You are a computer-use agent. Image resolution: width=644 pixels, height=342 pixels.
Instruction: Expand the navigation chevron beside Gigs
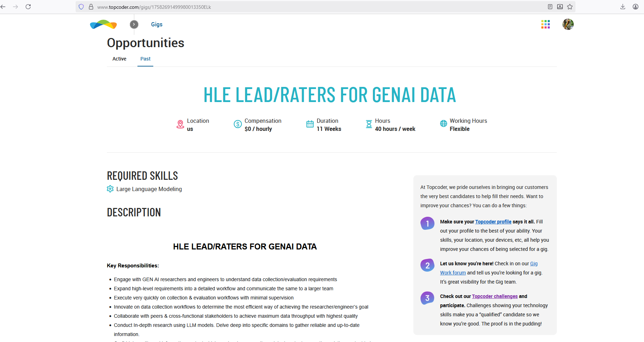tap(134, 24)
